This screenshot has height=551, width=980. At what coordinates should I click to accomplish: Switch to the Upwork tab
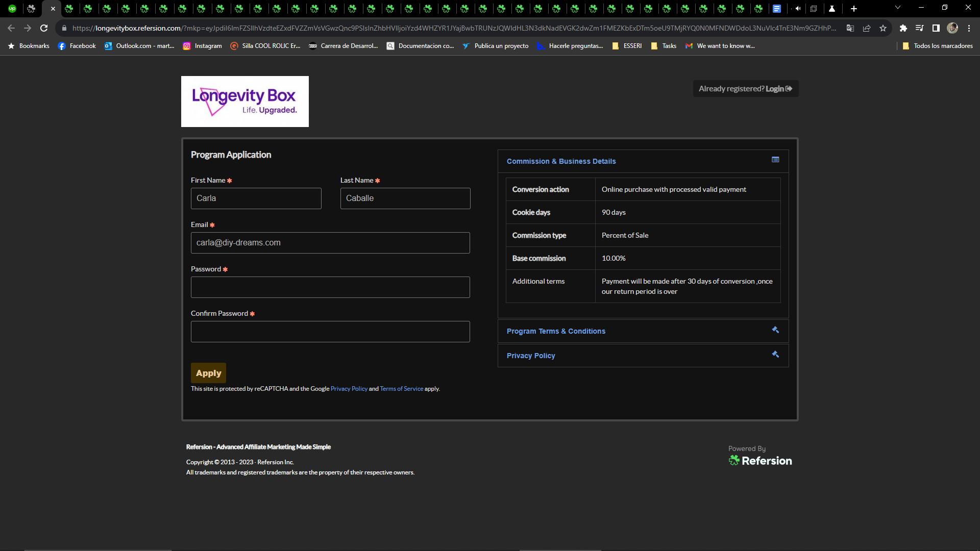[x=12, y=9]
